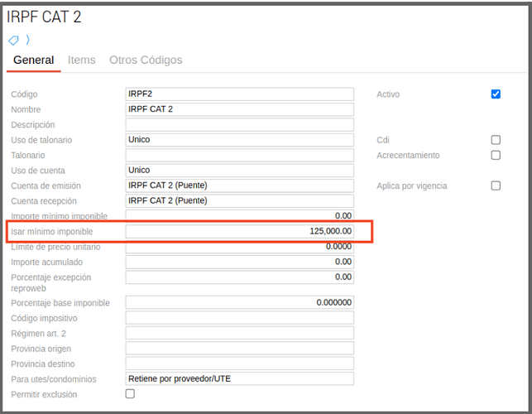
Task: Tick the Acrecentamiento checkbox
Action: pyautogui.click(x=496, y=155)
